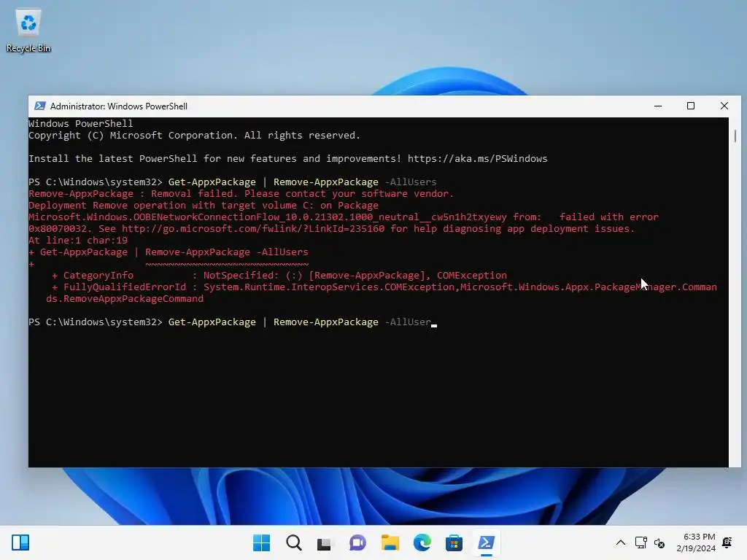Click the PowerShell vertical scrollbar thumb

(x=735, y=136)
